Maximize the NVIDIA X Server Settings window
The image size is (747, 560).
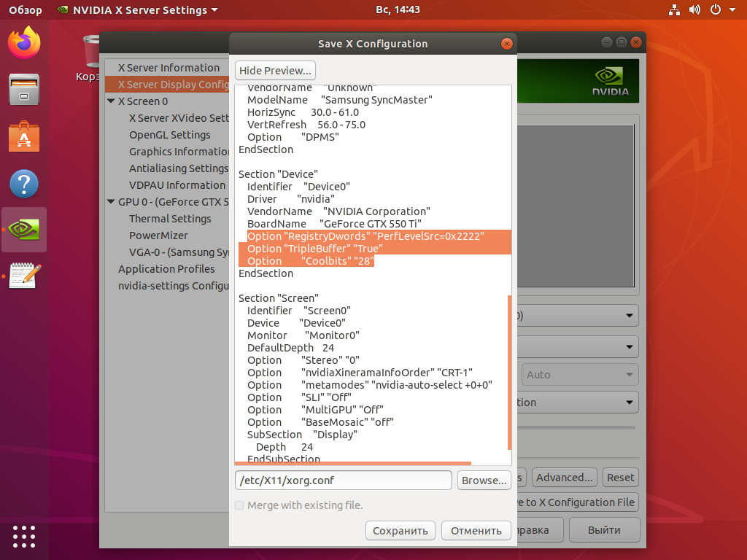(622, 42)
